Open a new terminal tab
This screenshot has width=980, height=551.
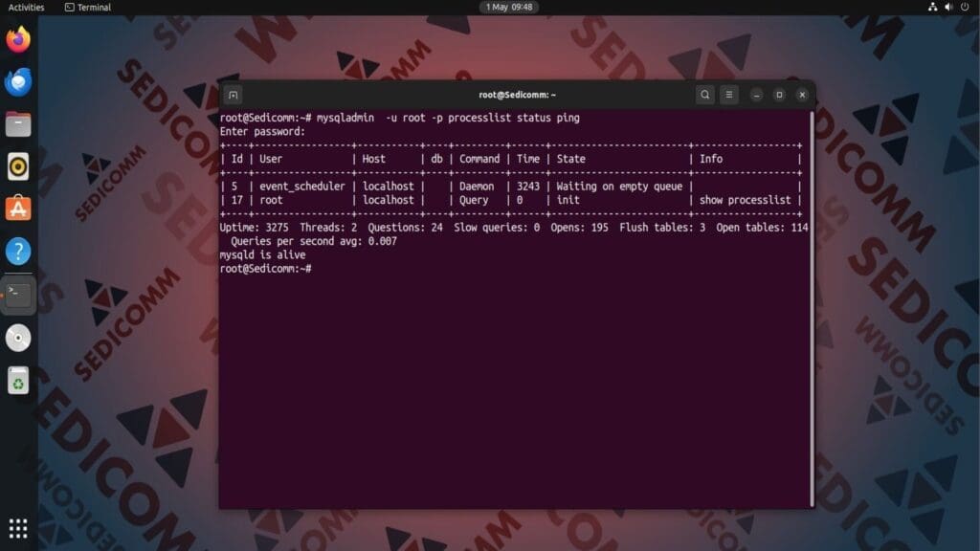232,95
